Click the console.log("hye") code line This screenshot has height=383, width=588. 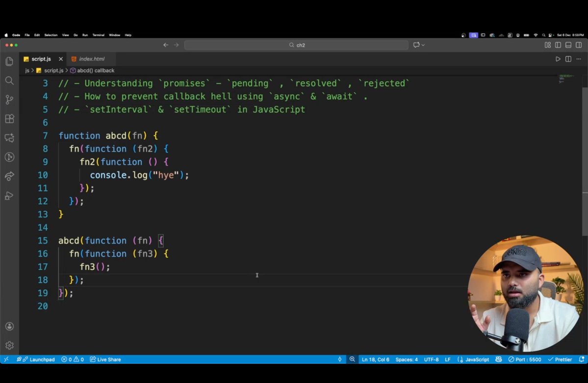[139, 175]
